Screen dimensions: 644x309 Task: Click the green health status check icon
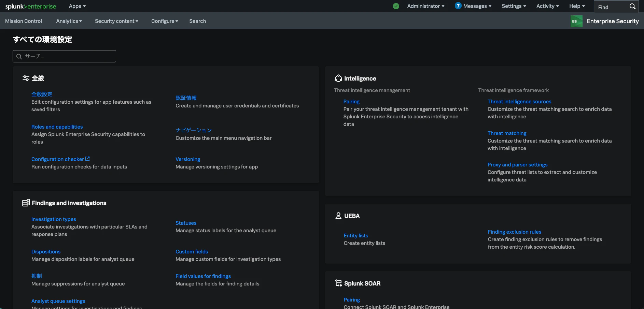[396, 6]
